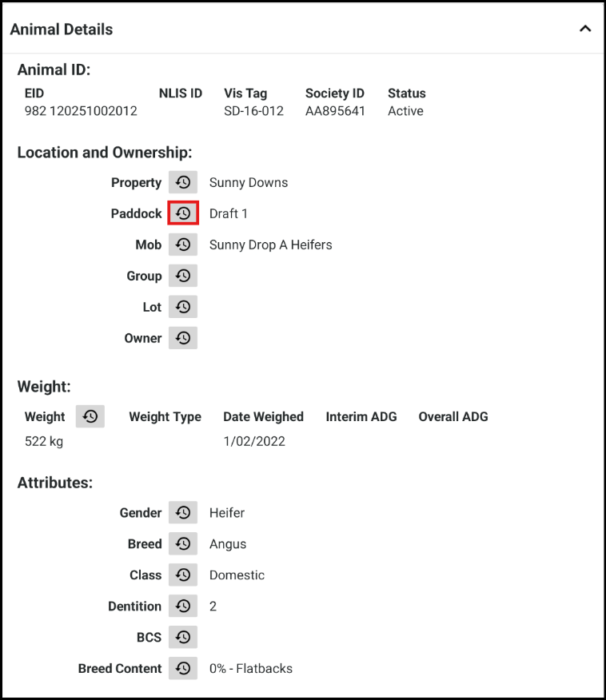
Task: Open Dentition history icon
Action: click(183, 606)
